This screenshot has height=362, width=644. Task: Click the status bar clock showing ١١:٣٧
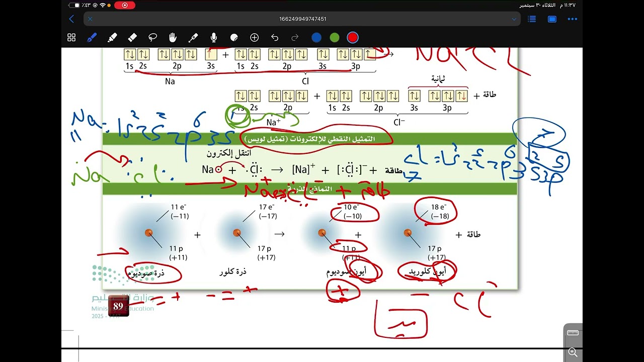point(568,5)
